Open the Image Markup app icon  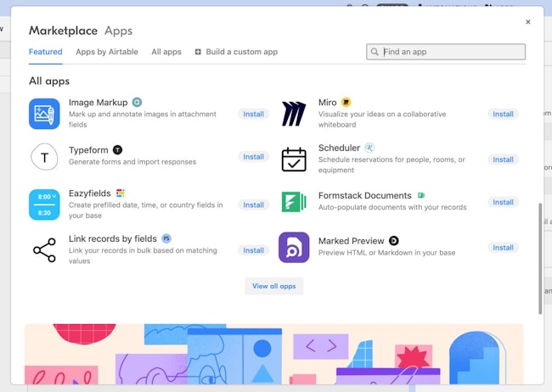44,114
